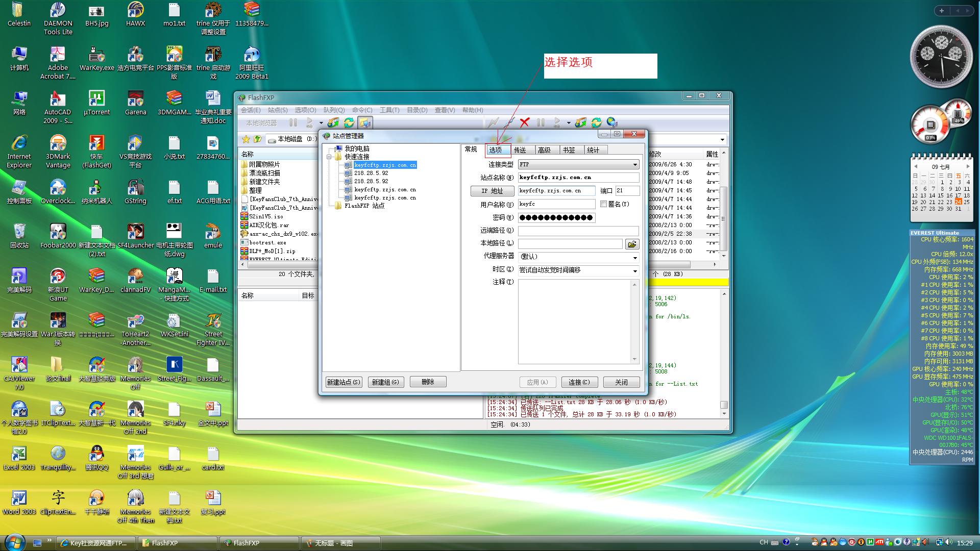Viewport: 980px width, 551px height.
Task: Click the 端口 port field showing 21
Action: [627, 191]
